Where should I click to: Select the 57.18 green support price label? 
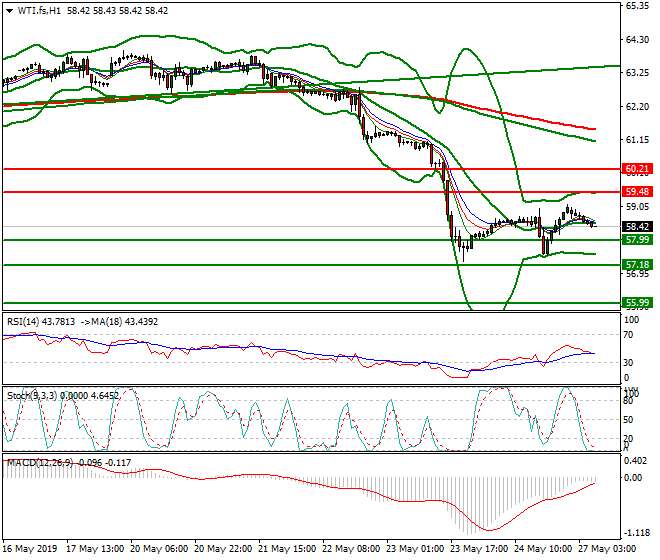(x=637, y=265)
